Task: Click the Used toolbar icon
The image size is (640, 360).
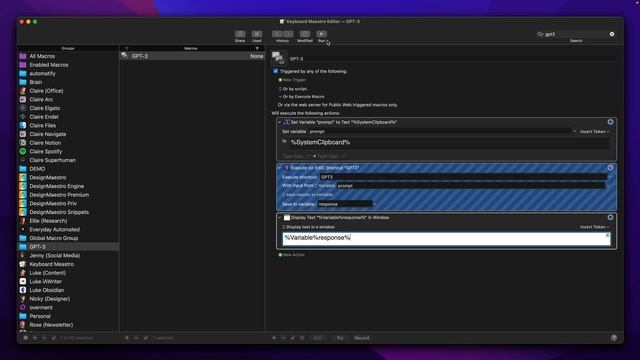Action: pyautogui.click(x=257, y=34)
